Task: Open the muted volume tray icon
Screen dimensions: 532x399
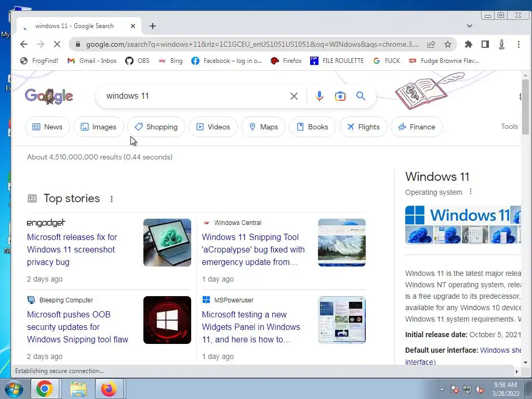Action: (480, 389)
